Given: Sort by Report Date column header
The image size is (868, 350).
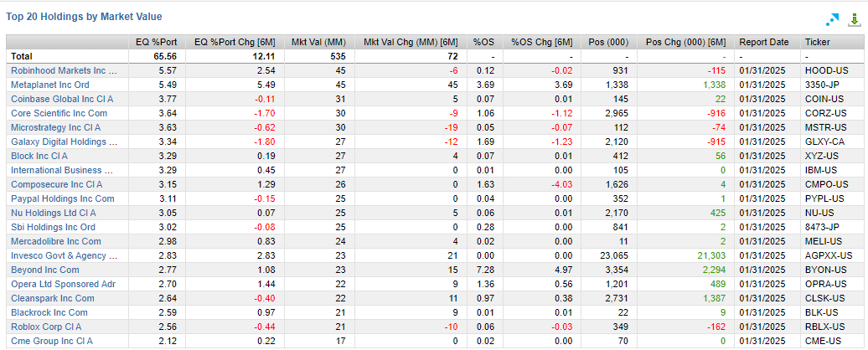Looking at the screenshot, I should click(764, 42).
